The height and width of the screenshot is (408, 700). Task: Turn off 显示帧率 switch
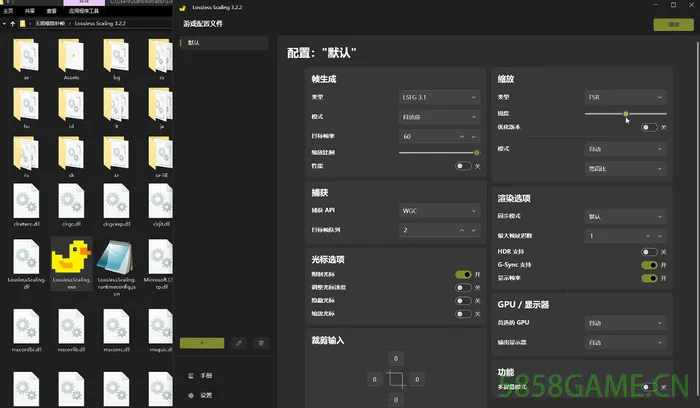(x=649, y=278)
